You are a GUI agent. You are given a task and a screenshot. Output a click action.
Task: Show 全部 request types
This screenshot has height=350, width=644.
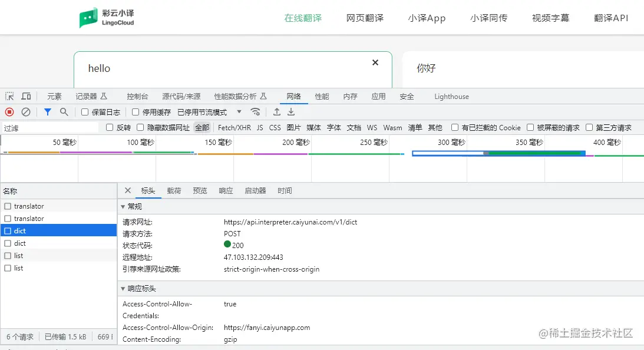(x=202, y=128)
